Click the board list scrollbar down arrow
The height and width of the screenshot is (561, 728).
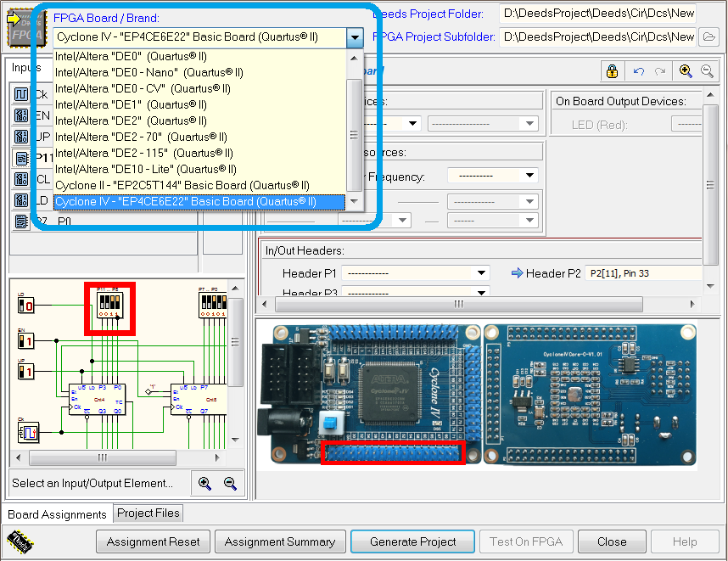pos(355,201)
